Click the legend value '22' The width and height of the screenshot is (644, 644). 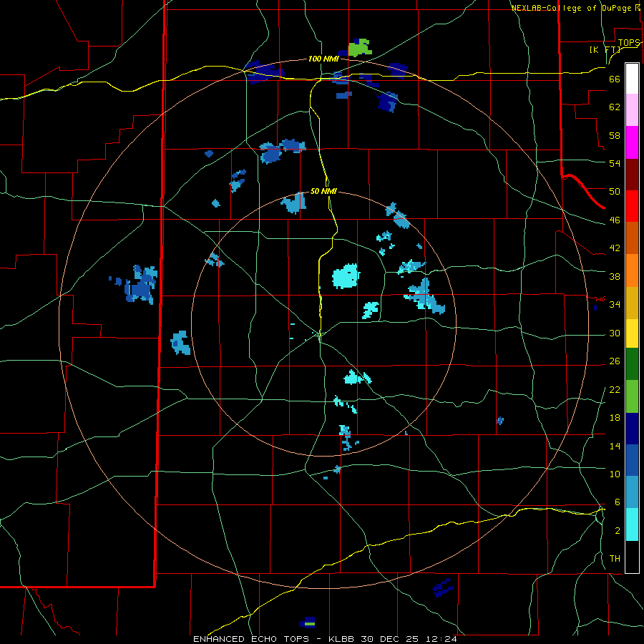click(x=615, y=389)
